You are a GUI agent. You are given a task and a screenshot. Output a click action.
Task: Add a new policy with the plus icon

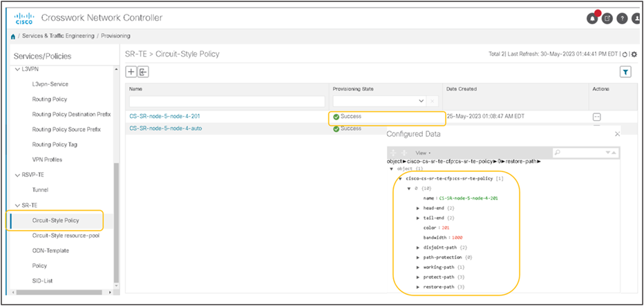click(131, 72)
